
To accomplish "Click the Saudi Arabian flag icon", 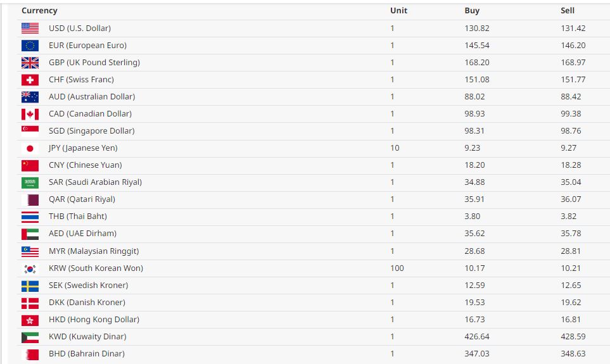I will click(x=30, y=182).
